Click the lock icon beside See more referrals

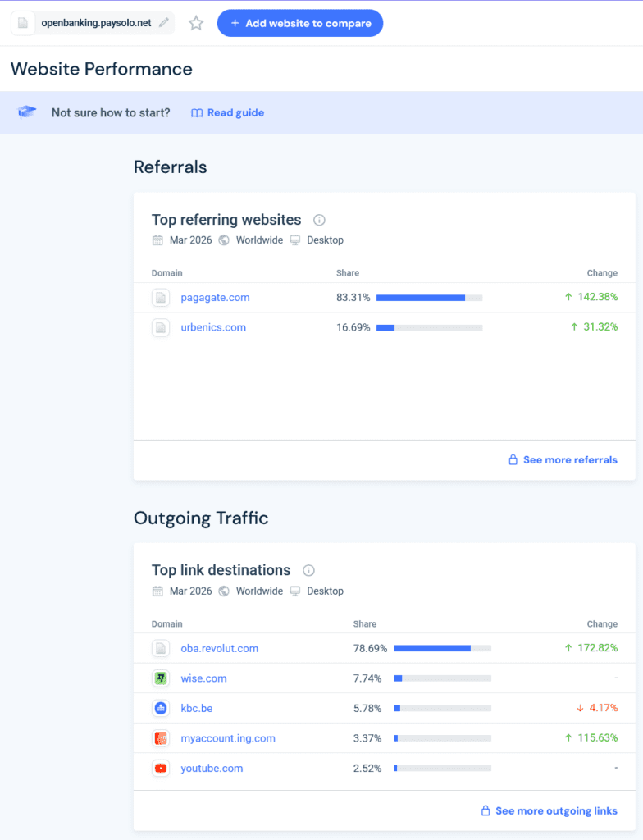pos(513,459)
